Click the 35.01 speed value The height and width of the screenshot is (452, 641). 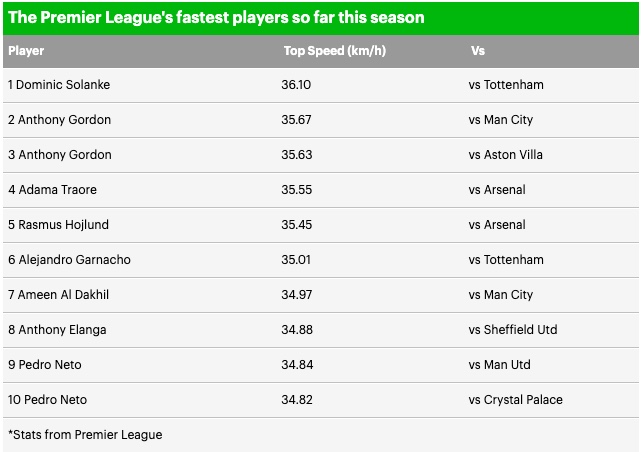(x=296, y=260)
